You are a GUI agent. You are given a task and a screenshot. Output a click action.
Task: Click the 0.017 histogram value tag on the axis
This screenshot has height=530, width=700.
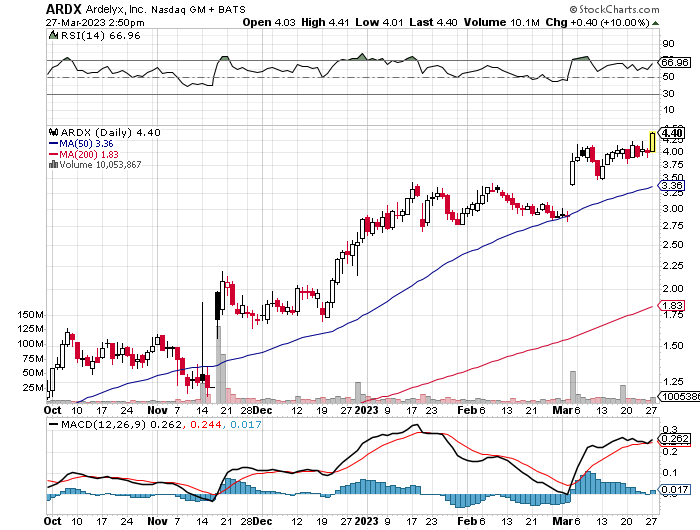675,490
